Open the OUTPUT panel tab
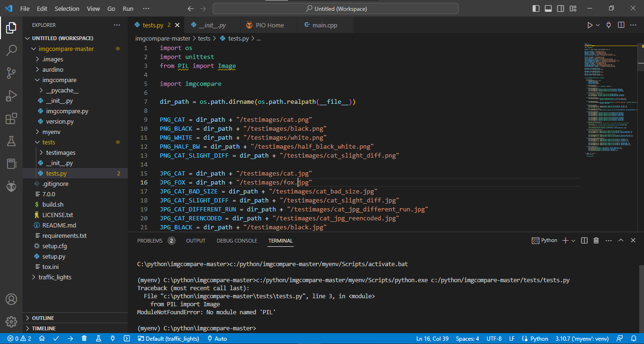The width and height of the screenshot is (644, 344). pyautogui.click(x=196, y=241)
